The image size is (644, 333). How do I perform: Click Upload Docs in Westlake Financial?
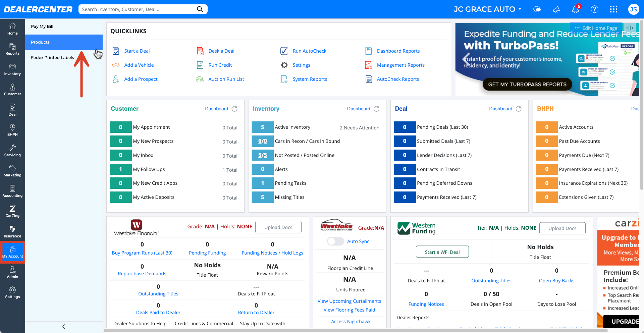[x=278, y=227]
